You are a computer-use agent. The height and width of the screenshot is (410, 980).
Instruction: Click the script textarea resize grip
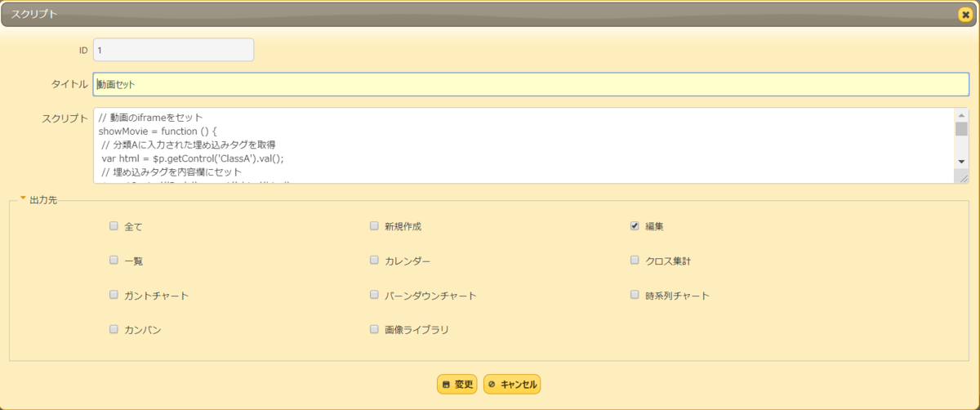point(962,176)
